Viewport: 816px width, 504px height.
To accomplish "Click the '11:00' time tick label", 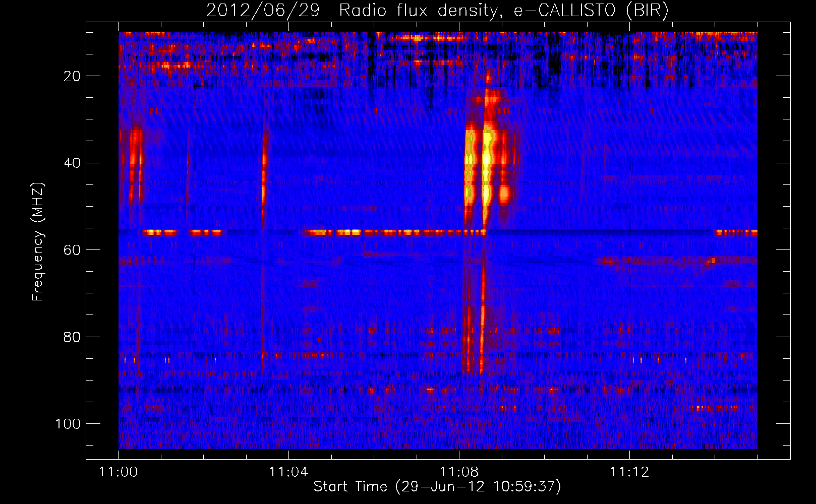I will 119,472.
